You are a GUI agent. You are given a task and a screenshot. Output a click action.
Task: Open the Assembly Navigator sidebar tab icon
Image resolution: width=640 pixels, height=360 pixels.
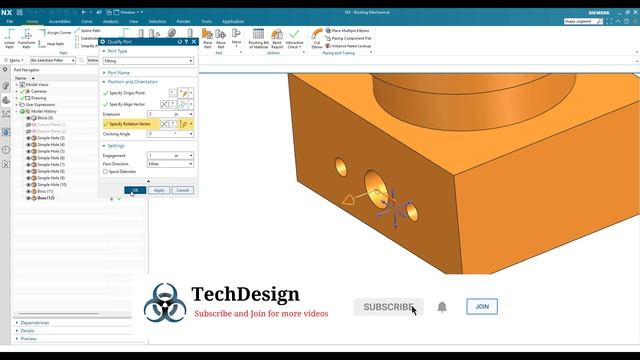(x=6, y=86)
